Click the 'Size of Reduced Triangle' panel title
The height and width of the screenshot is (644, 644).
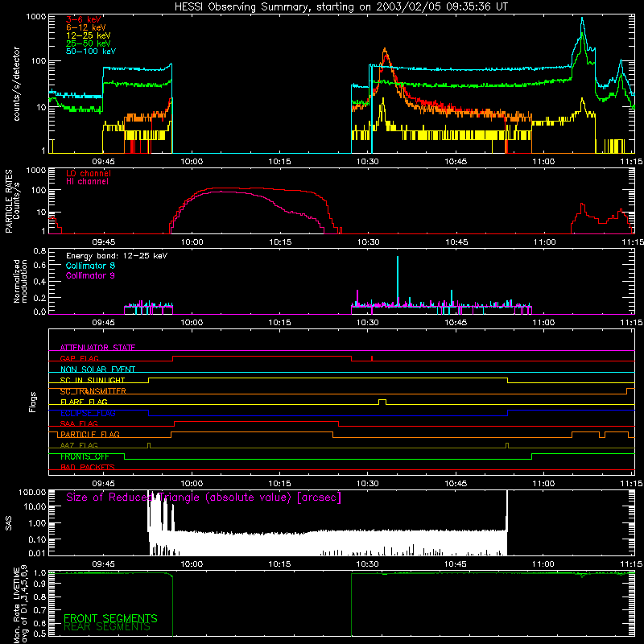[x=204, y=497]
